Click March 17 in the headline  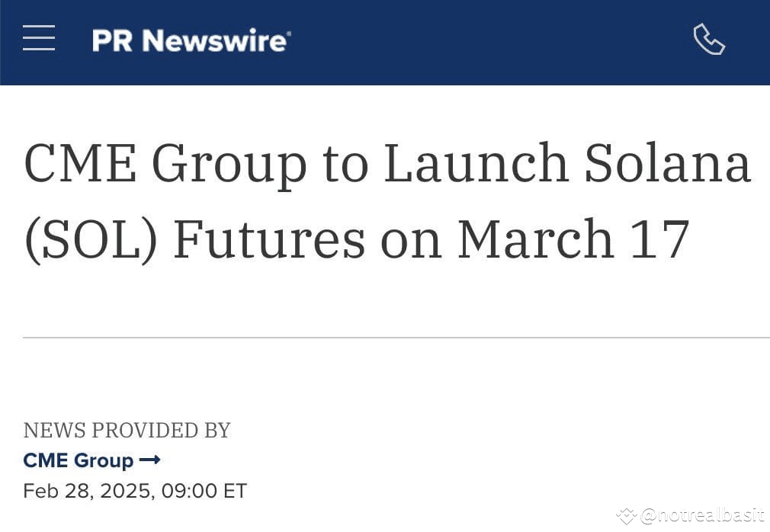point(573,239)
